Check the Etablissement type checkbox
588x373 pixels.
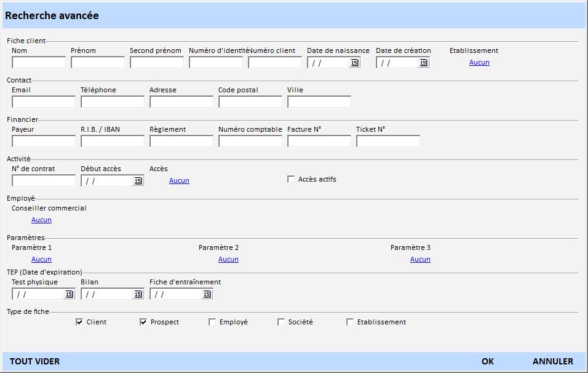click(350, 322)
